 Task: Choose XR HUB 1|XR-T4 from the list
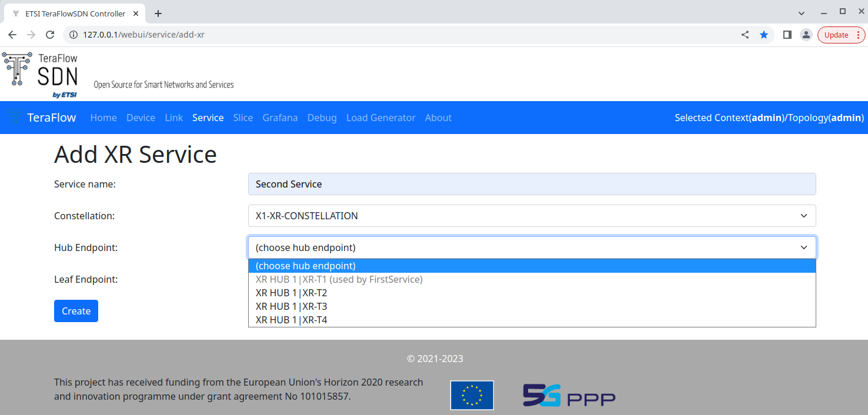click(x=291, y=320)
